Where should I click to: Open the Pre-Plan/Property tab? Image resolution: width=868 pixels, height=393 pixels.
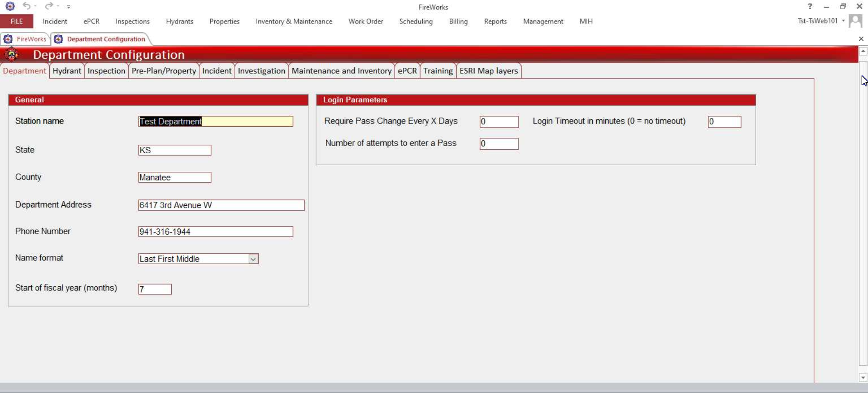pos(164,71)
